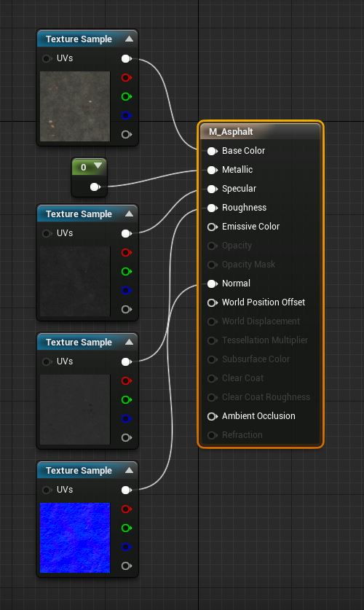Screen dimensions: 364x610
Task: Click the Normal input pin on M_Asphalt
Action: (212, 284)
